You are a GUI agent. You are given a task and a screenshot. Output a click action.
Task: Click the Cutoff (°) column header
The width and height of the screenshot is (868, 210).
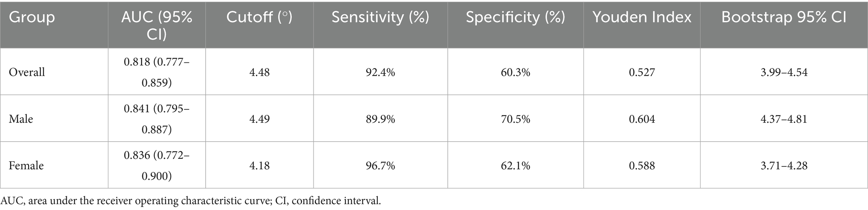click(259, 17)
